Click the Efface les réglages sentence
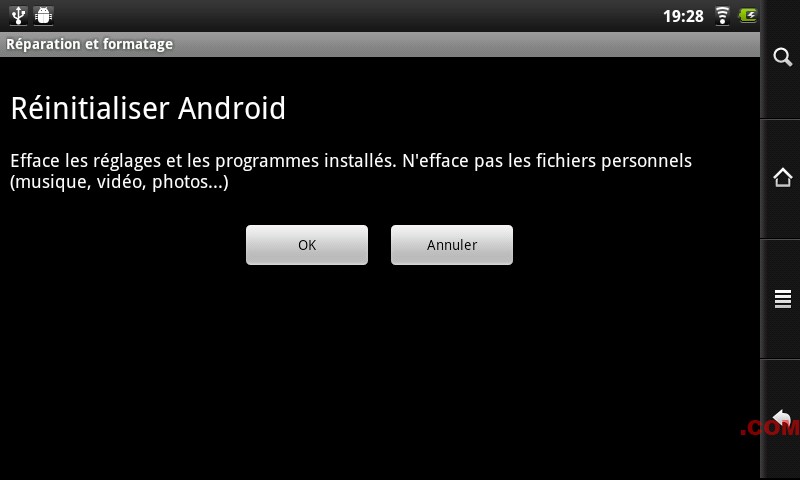Image resolution: width=800 pixels, height=480 pixels. click(203, 161)
